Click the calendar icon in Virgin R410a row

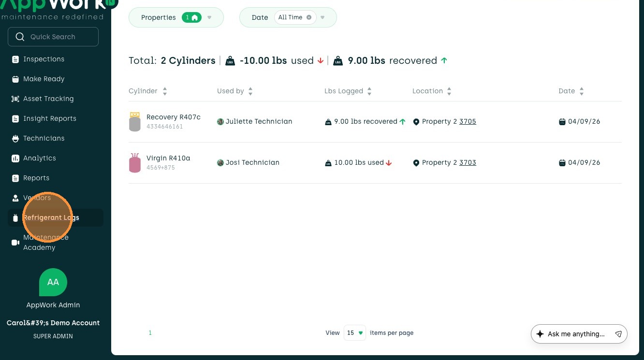click(562, 163)
